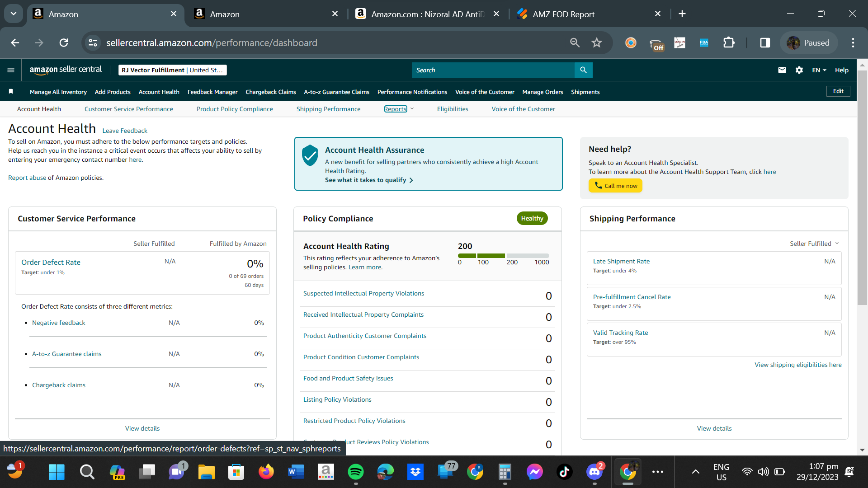Go to Manage All Inventory

tap(58, 92)
